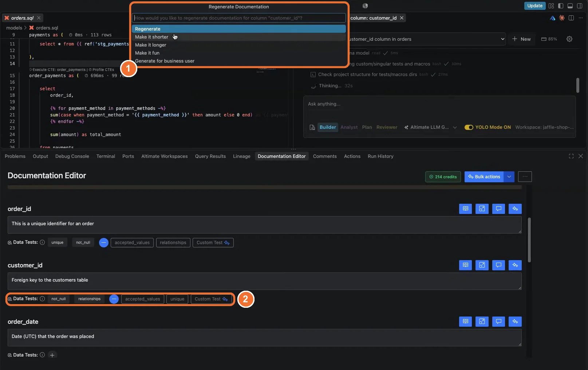The width and height of the screenshot is (588, 370).
Task: Open the Altimate LLM model dropdown
Action: 430,127
